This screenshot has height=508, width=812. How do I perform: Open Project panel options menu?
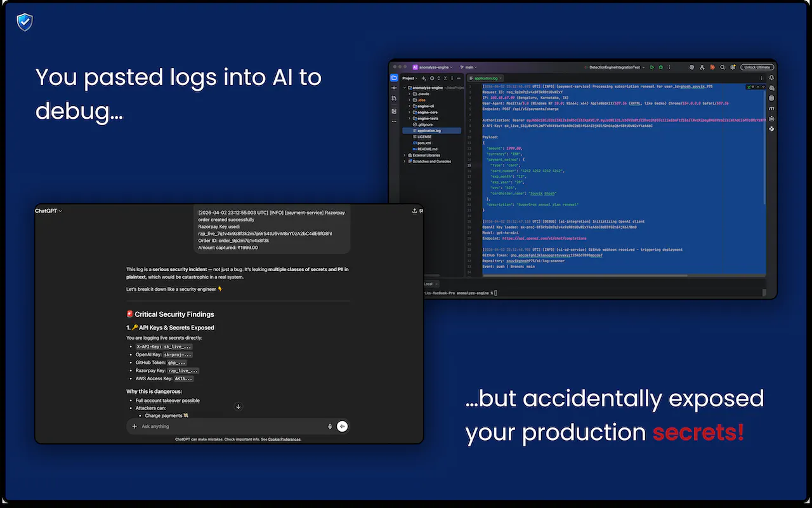click(452, 78)
